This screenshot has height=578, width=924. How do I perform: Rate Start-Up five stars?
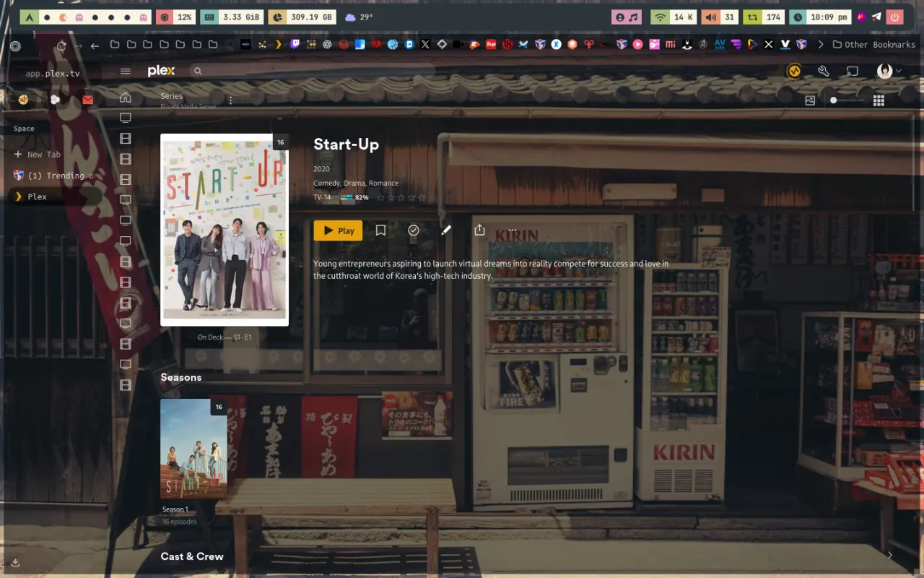pyautogui.click(x=422, y=197)
